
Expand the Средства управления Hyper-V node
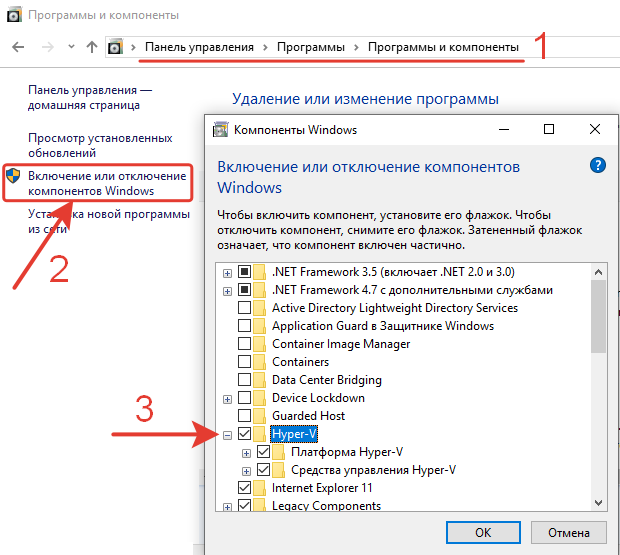click(x=246, y=471)
